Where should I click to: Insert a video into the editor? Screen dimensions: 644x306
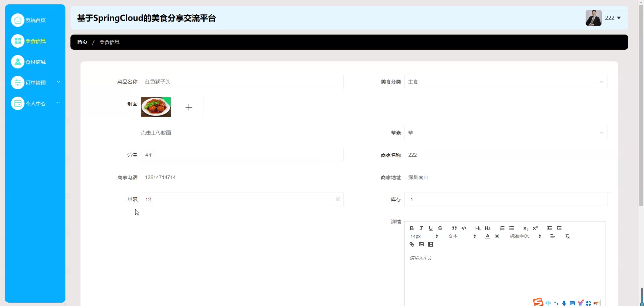coord(431,244)
